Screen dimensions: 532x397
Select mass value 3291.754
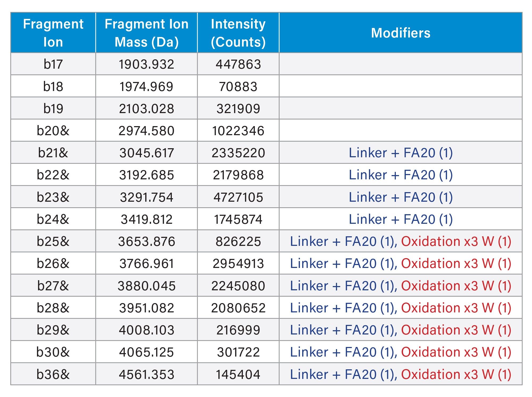tap(147, 197)
